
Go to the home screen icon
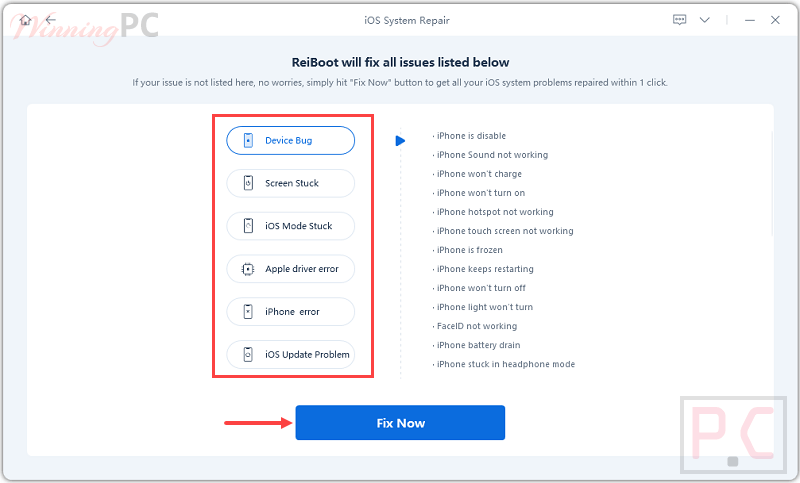click(25, 20)
